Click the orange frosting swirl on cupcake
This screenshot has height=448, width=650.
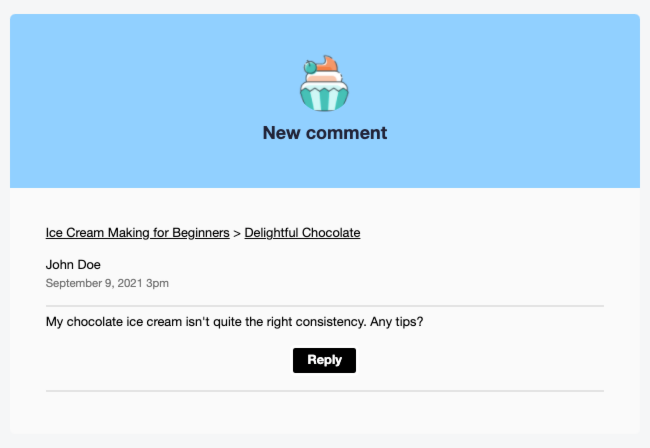[328, 63]
